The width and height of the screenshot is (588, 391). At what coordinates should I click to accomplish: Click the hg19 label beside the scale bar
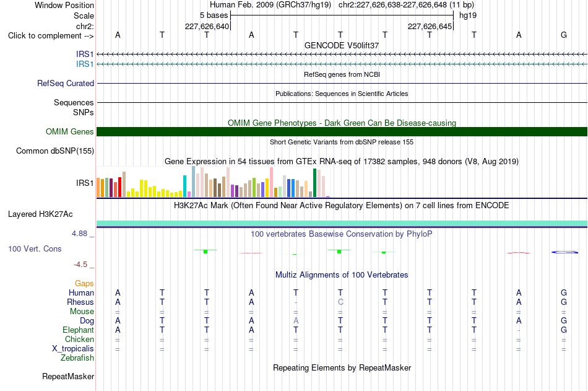tap(468, 15)
